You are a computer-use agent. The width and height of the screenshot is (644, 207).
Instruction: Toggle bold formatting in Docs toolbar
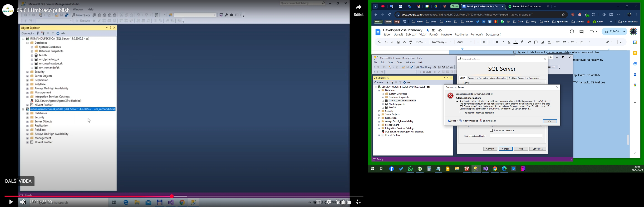pyautogui.click(x=497, y=42)
